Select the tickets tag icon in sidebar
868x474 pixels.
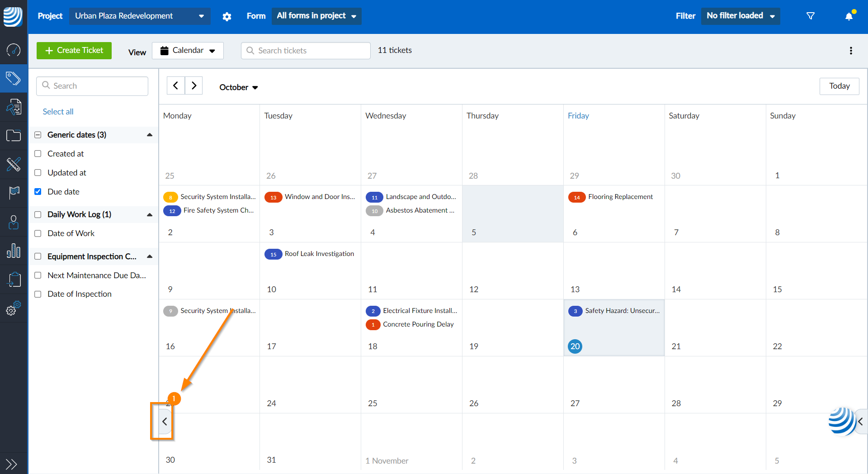click(14, 78)
